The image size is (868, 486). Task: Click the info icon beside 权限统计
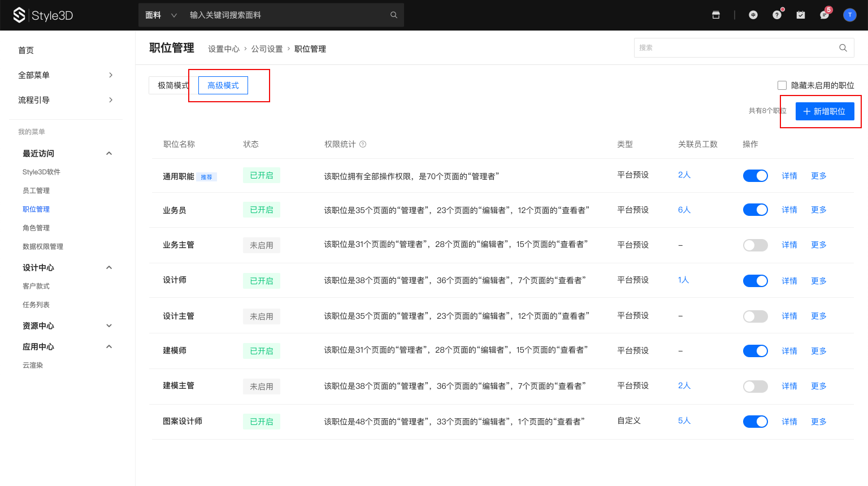pyautogui.click(x=363, y=144)
